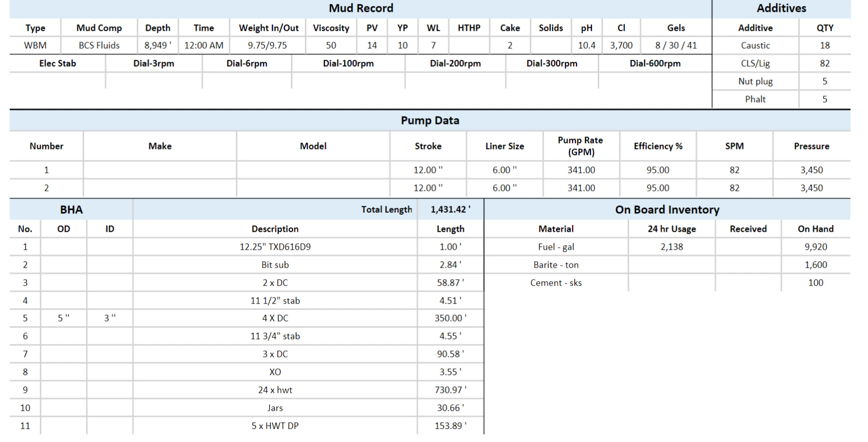Click the 'Pump Data' section header
Viewport: 868px width, 442px height.
tap(430, 121)
